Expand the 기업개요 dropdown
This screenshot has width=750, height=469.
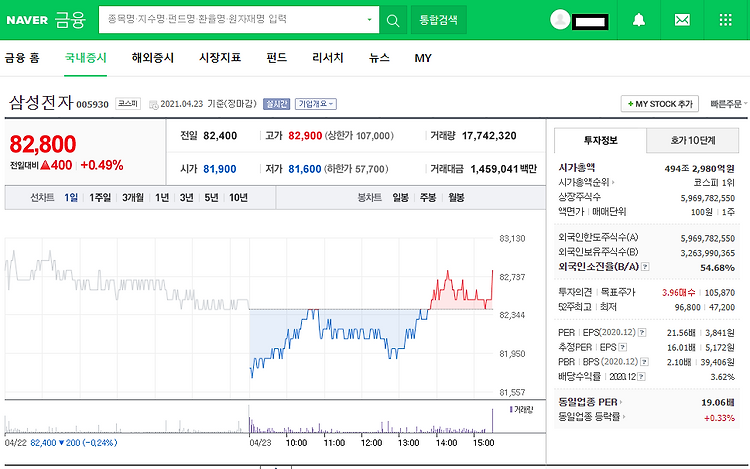[316, 104]
